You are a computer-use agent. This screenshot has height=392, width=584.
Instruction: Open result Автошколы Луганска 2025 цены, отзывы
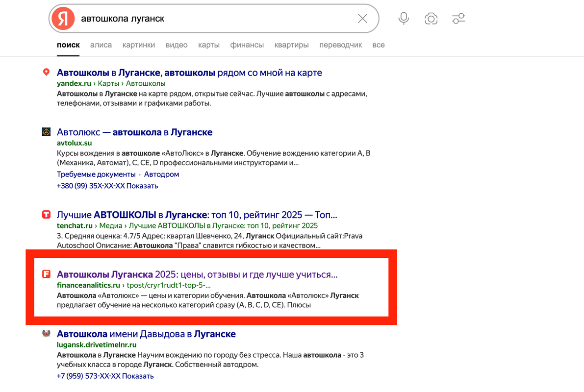[x=197, y=274]
